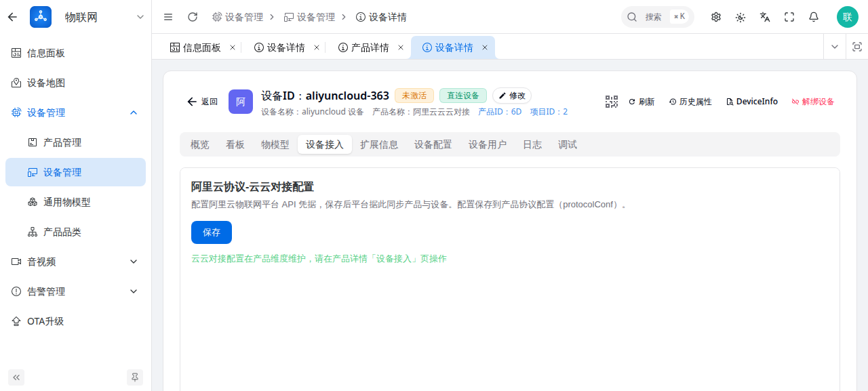Screen dimensions: 868x391
Task: Open the settings gear icon
Action: [x=716, y=17]
